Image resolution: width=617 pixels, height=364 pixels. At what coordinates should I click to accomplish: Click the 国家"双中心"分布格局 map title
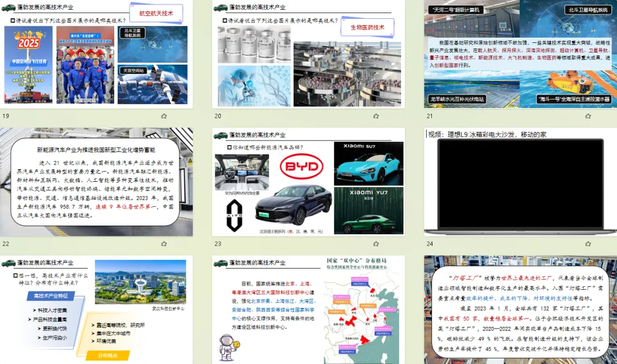[356, 261]
